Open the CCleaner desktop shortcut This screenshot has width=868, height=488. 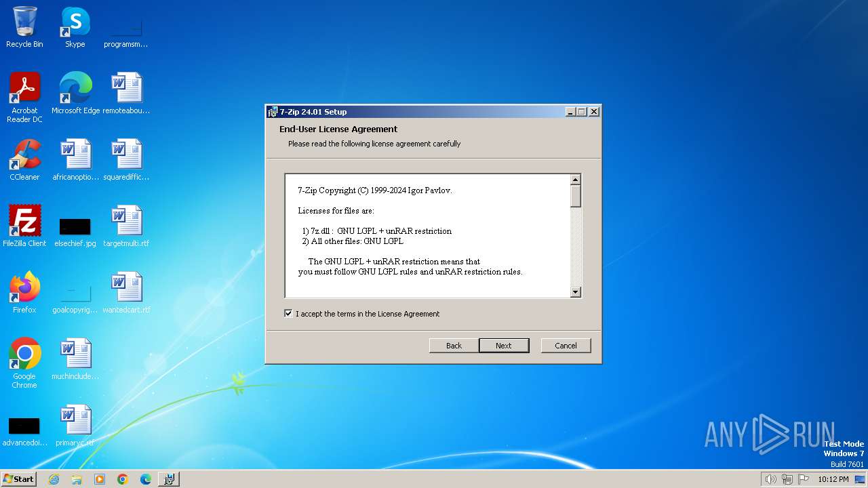pyautogui.click(x=24, y=160)
